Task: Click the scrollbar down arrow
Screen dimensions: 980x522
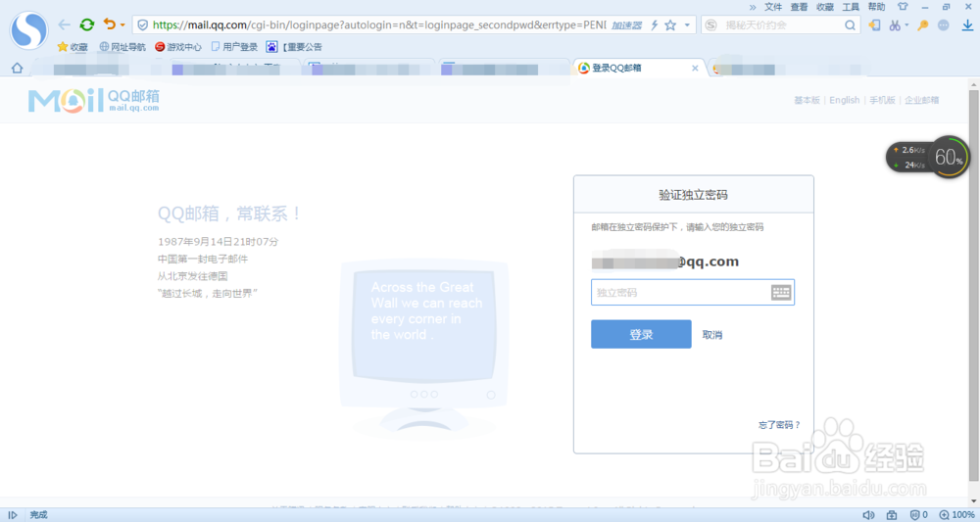Action: coord(974,500)
